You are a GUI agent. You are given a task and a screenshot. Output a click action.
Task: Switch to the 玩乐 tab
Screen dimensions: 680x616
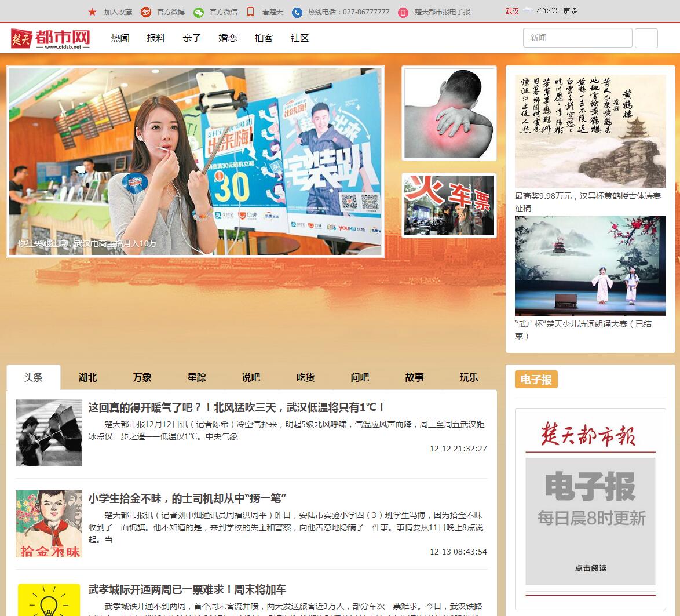click(469, 377)
